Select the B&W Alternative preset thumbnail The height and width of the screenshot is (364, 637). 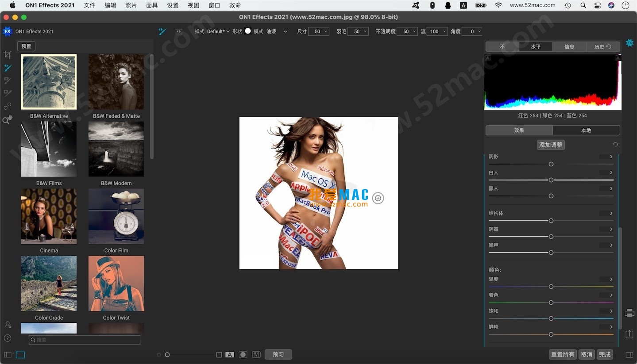point(49,82)
